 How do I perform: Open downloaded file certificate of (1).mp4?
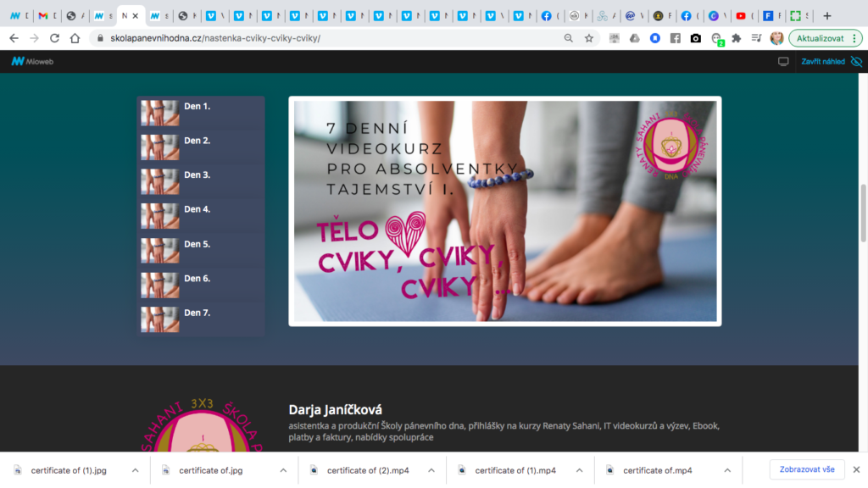(x=515, y=470)
